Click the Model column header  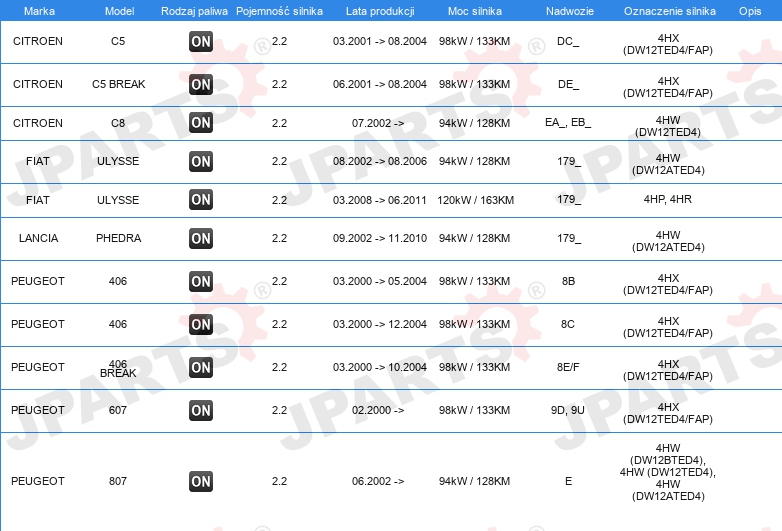click(119, 11)
